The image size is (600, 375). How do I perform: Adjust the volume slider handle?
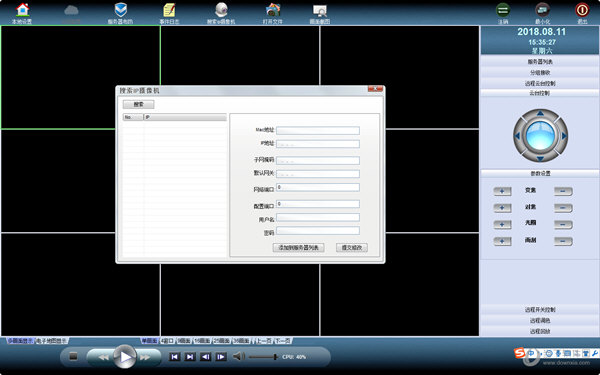[x=275, y=357]
